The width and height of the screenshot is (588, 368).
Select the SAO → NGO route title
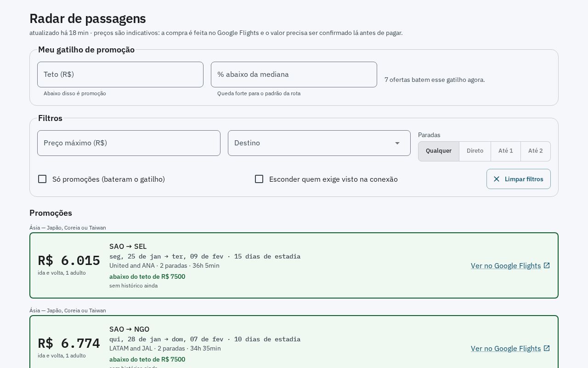[x=130, y=329]
